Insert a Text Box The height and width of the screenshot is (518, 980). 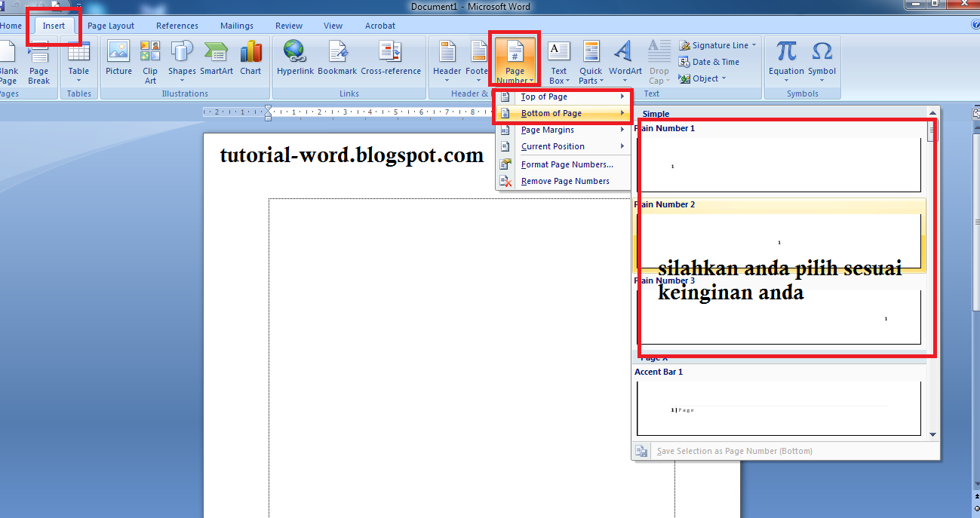click(x=558, y=63)
